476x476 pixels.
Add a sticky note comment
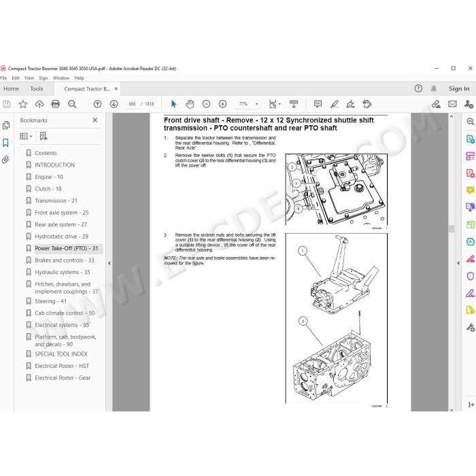[x=318, y=104]
